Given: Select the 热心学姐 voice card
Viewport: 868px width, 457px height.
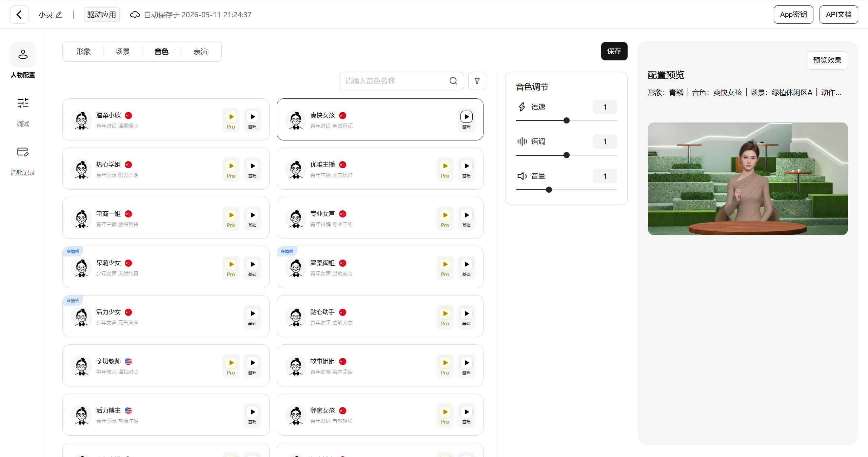Looking at the screenshot, I should tap(166, 169).
